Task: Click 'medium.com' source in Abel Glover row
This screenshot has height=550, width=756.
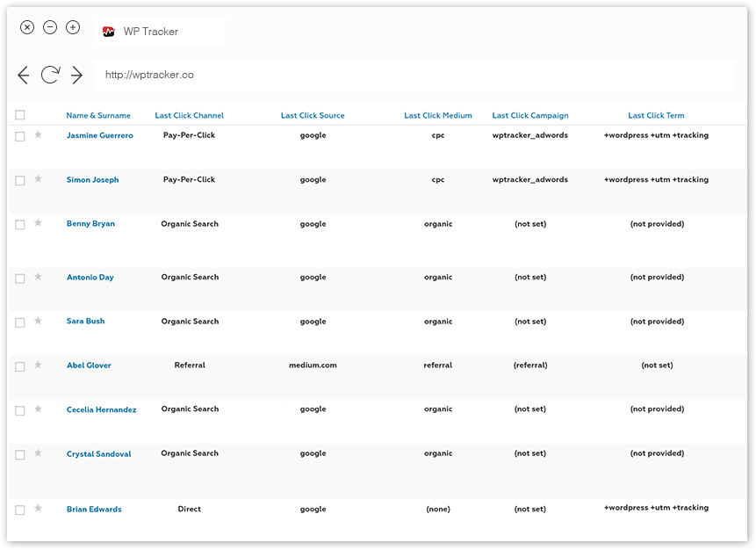Action: point(313,365)
